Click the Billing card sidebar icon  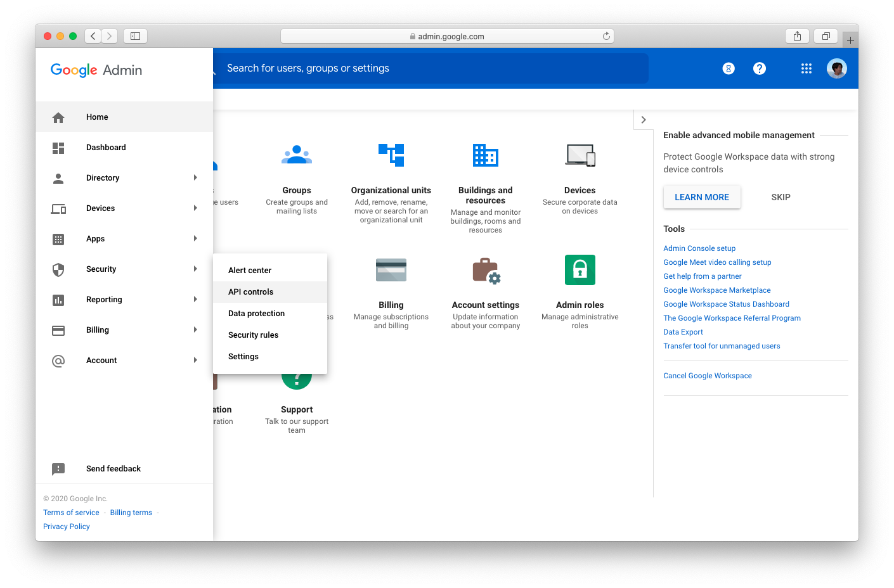pos(58,330)
